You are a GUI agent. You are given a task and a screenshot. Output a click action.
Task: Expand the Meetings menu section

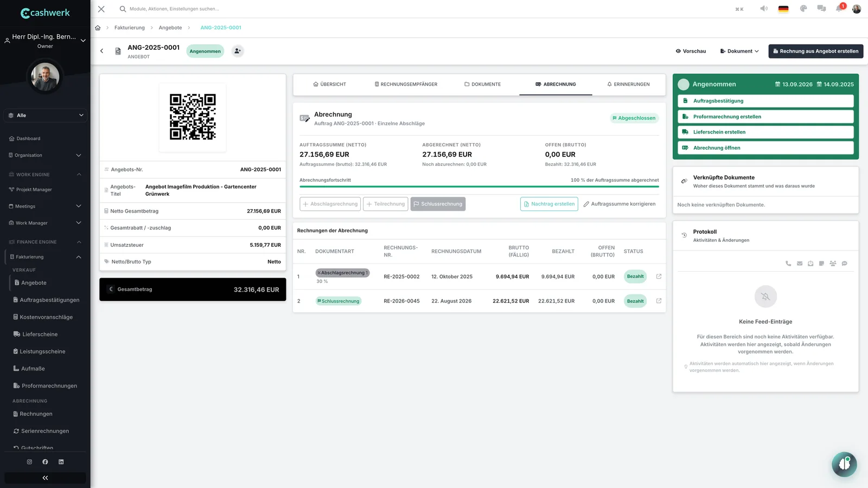[45, 206]
